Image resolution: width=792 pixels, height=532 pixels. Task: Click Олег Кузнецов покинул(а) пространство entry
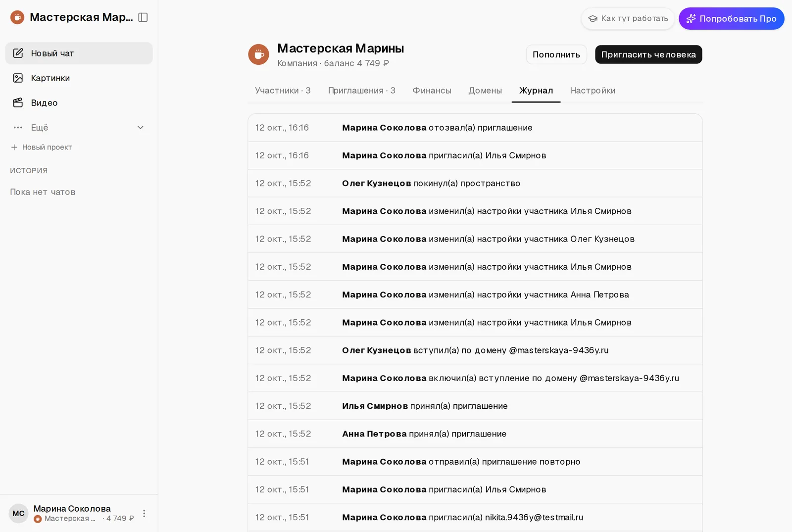tap(475, 183)
